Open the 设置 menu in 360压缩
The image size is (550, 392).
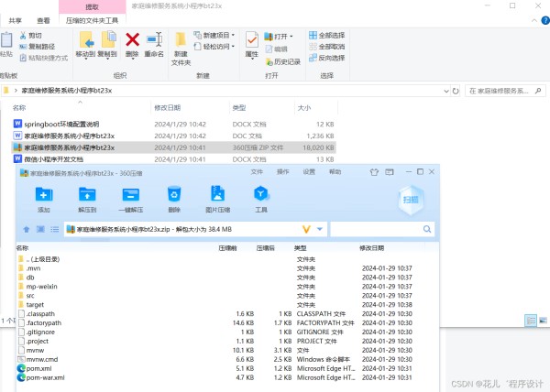309,171
